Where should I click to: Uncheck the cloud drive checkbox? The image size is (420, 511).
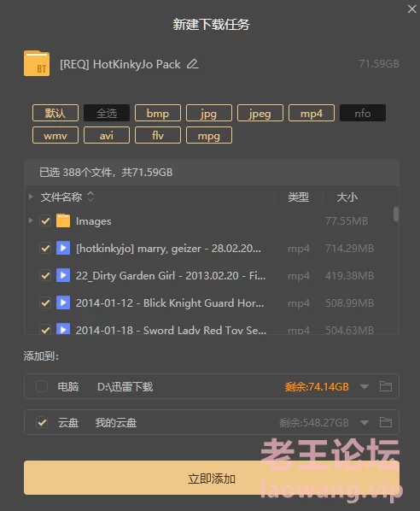(42, 422)
